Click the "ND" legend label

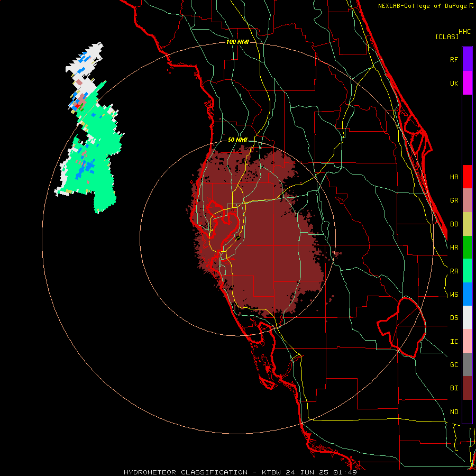point(454,412)
